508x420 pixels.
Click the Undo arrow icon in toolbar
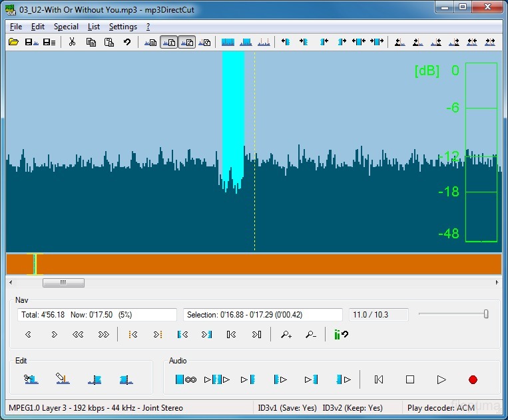[127, 42]
